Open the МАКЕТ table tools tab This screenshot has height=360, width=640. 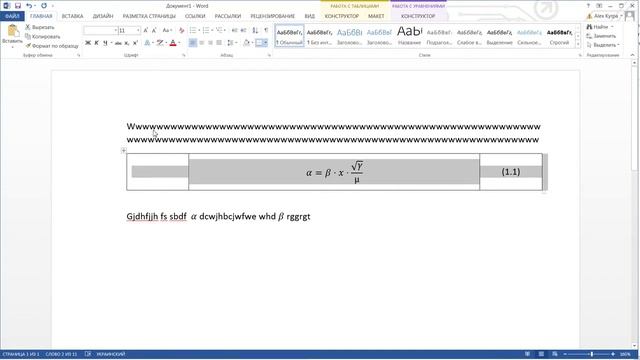(376, 16)
